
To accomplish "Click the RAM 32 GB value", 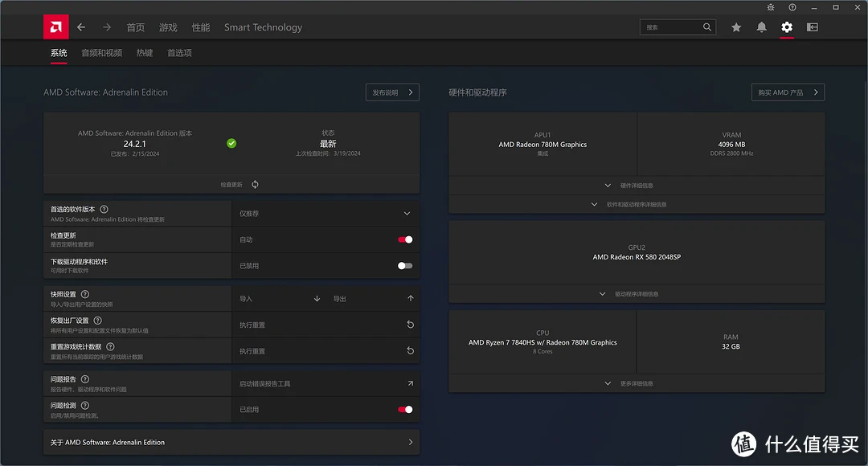I will pyautogui.click(x=731, y=346).
